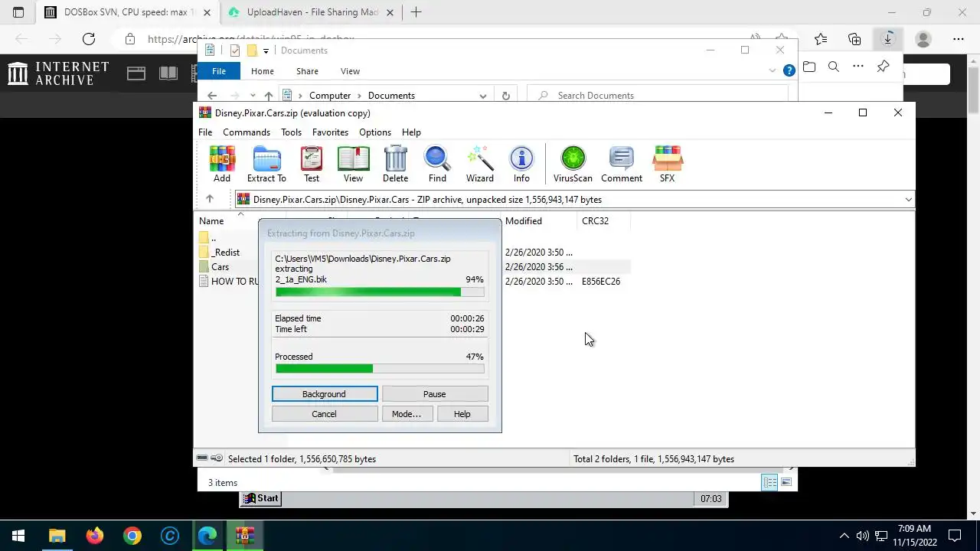Open the Tools menu
Viewport: 980px width, 551px height.
tap(291, 132)
